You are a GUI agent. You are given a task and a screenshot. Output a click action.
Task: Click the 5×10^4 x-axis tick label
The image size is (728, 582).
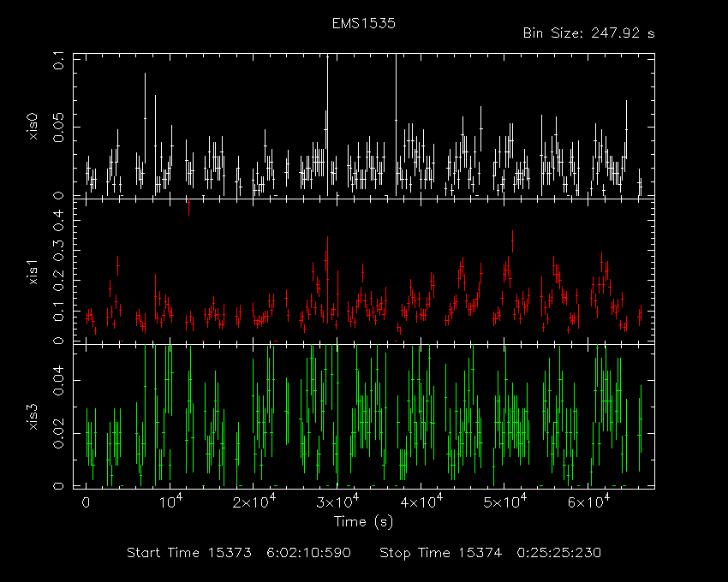pos(505,502)
